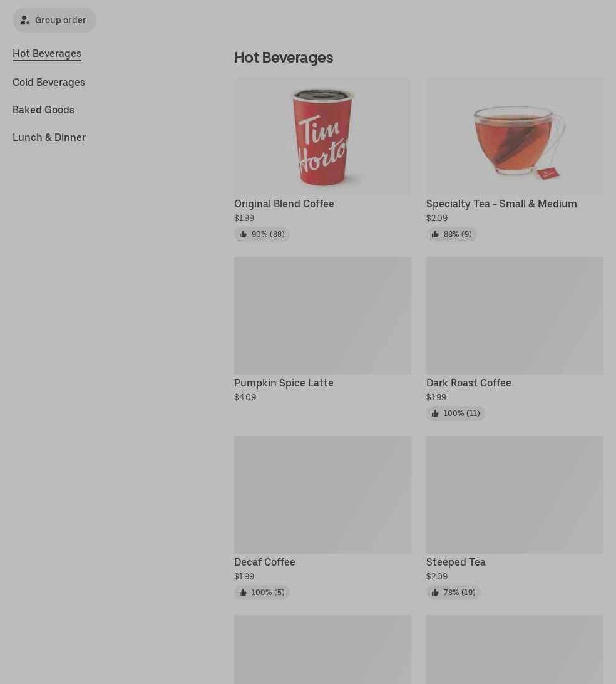Open the Group order button
Viewport: 616px width, 684px height.
(x=54, y=20)
